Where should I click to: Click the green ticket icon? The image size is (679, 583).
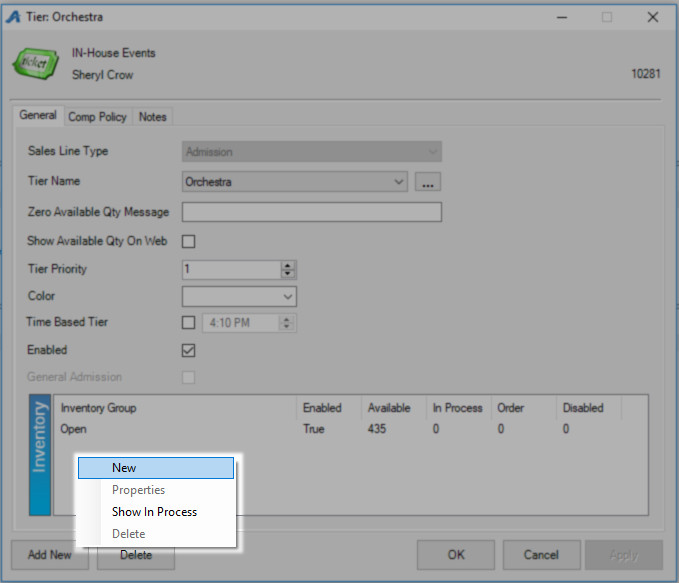pyautogui.click(x=36, y=64)
